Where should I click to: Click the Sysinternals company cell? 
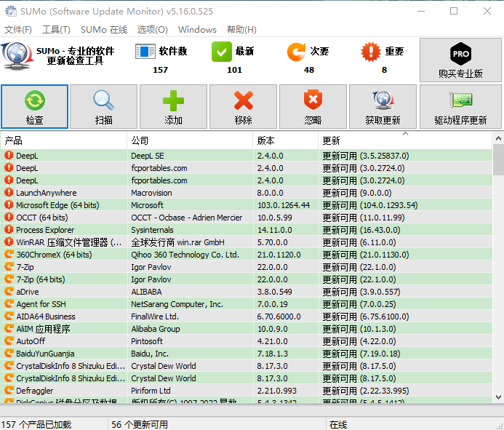point(152,230)
